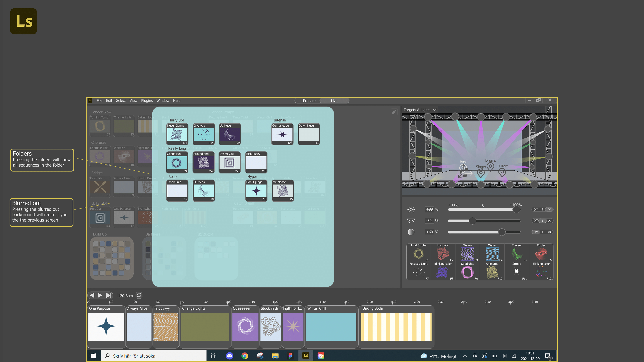Open the Build Up folder

(x=112, y=258)
